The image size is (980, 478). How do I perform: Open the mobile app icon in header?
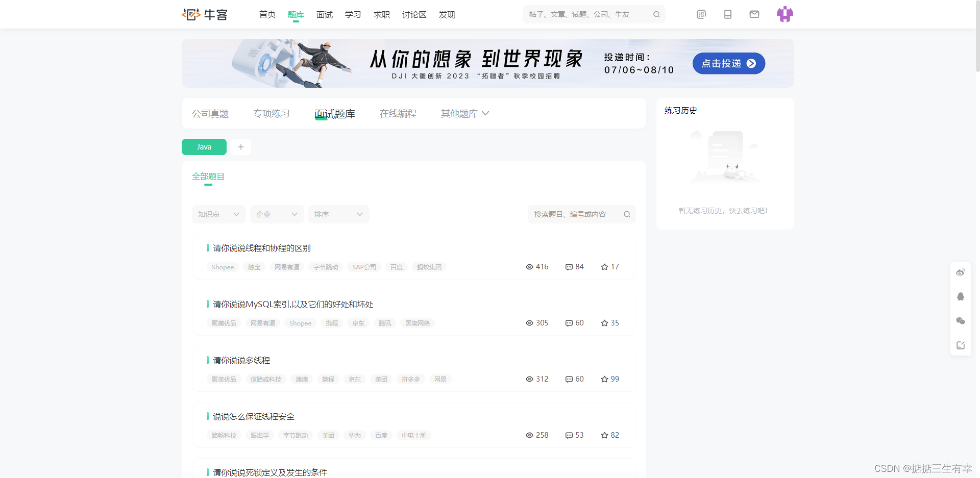pos(728,14)
